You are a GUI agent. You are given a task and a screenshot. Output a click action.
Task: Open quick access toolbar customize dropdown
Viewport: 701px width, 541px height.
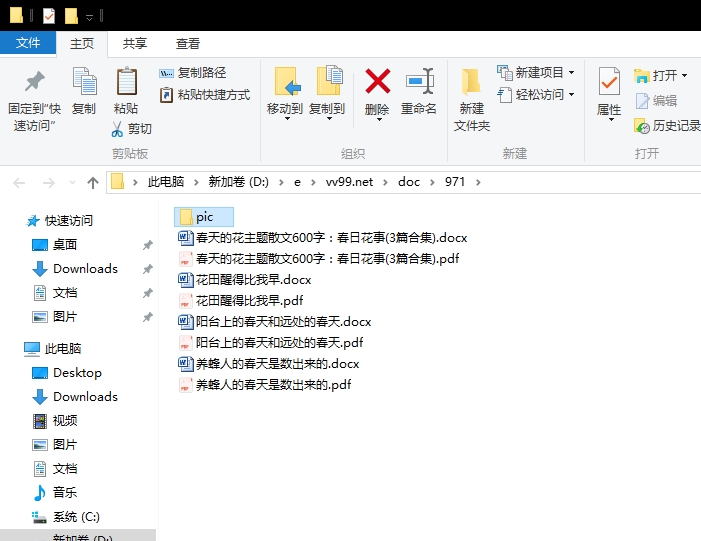tap(89, 17)
